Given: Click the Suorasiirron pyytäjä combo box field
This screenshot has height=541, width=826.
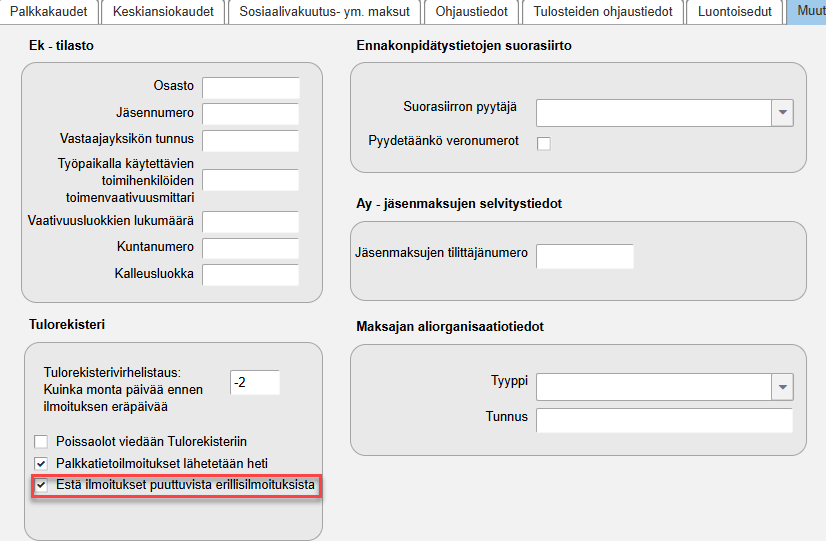Looking at the screenshot, I should [x=654, y=113].
